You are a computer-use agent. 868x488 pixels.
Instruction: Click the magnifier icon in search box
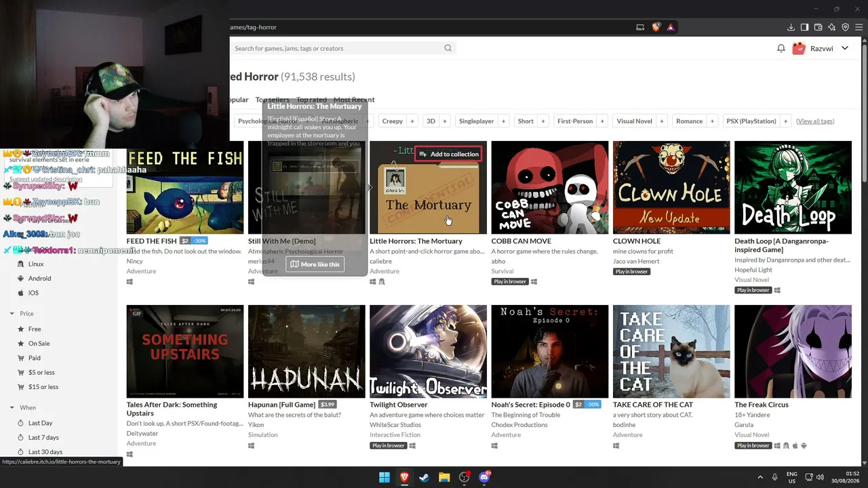448,48
